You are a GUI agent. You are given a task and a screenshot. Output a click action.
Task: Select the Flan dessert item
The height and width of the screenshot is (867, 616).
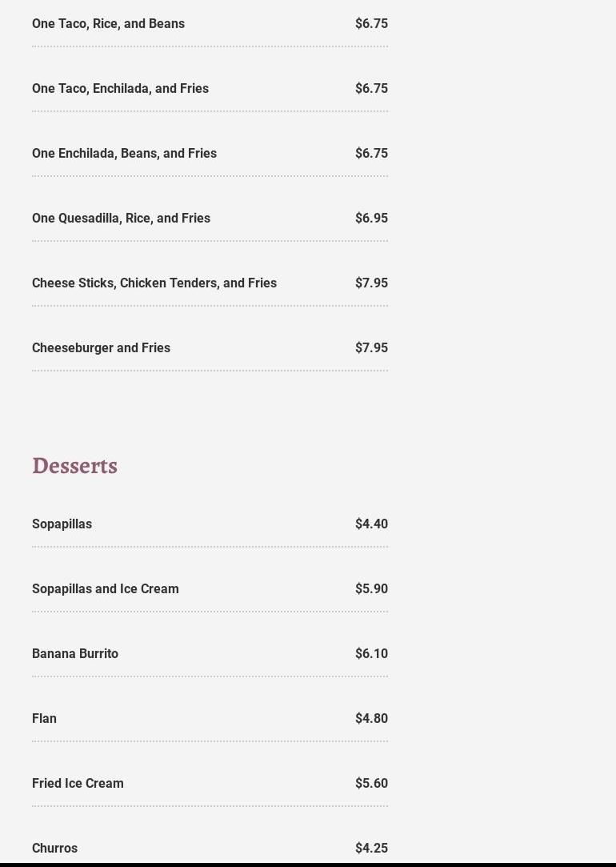(44, 719)
